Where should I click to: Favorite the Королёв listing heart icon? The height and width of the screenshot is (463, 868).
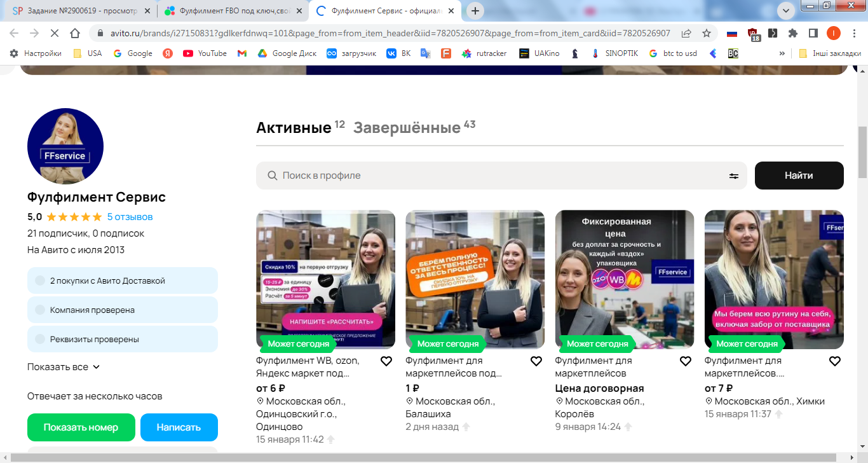[686, 361]
